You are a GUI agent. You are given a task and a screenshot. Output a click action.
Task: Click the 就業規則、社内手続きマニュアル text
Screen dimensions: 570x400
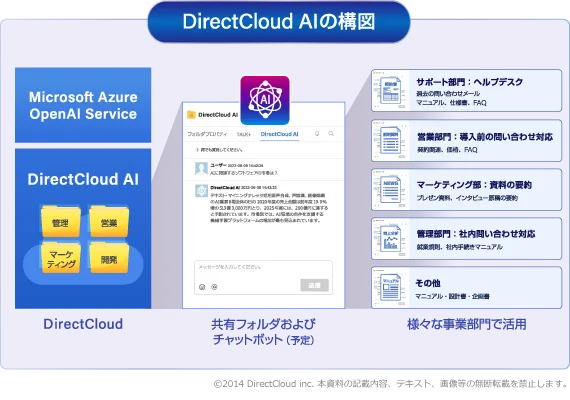(x=459, y=247)
